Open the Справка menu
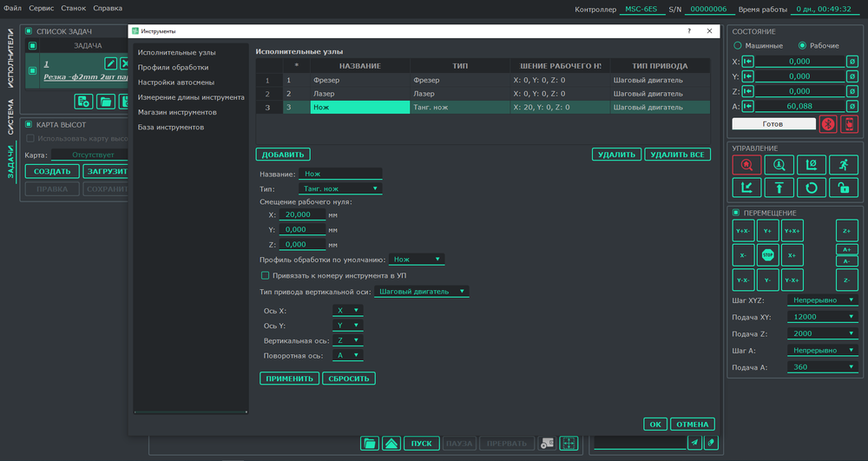This screenshot has height=461, width=868. click(x=108, y=9)
